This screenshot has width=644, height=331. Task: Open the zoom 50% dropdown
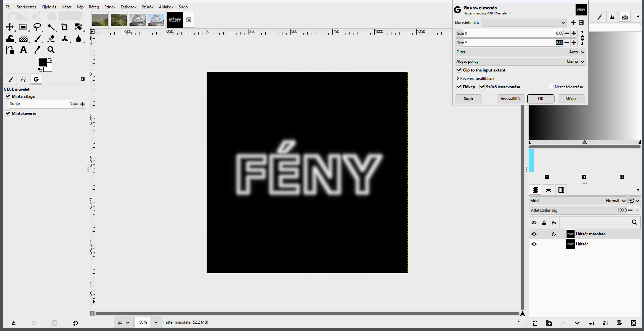click(x=156, y=322)
